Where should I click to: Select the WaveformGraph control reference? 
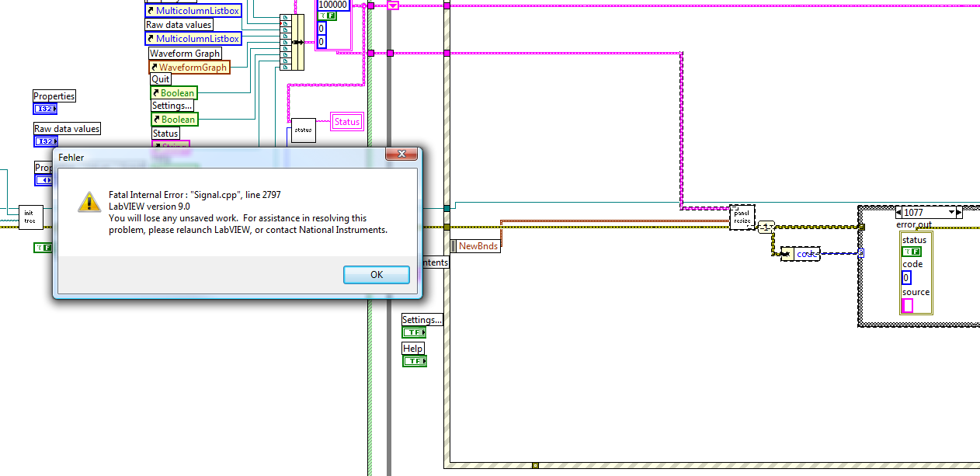pyautogui.click(x=189, y=68)
